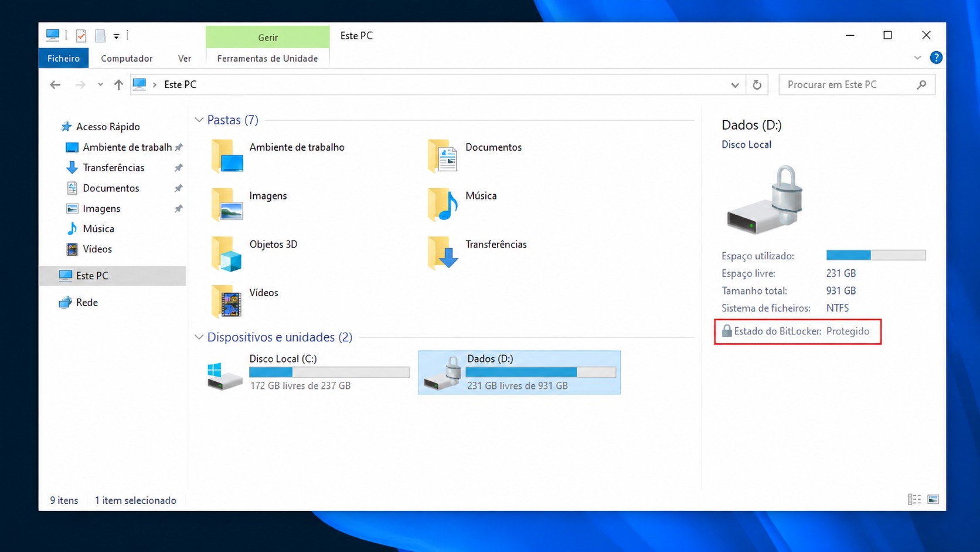Refresh the Este PC view
Image resolution: width=980 pixels, height=552 pixels.
757,85
